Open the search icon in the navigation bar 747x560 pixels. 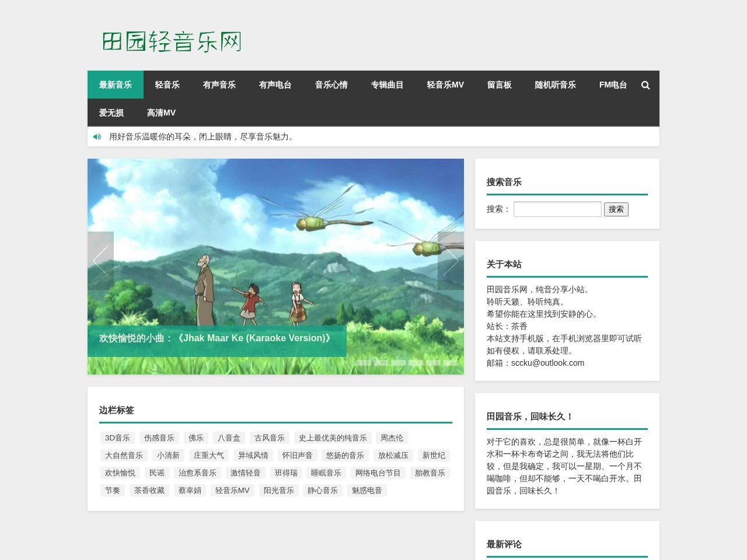coord(645,85)
